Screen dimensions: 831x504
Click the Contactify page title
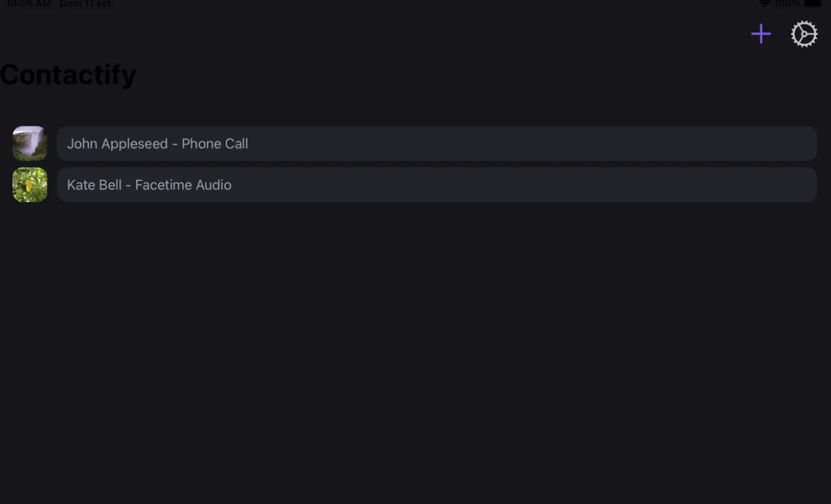click(68, 74)
